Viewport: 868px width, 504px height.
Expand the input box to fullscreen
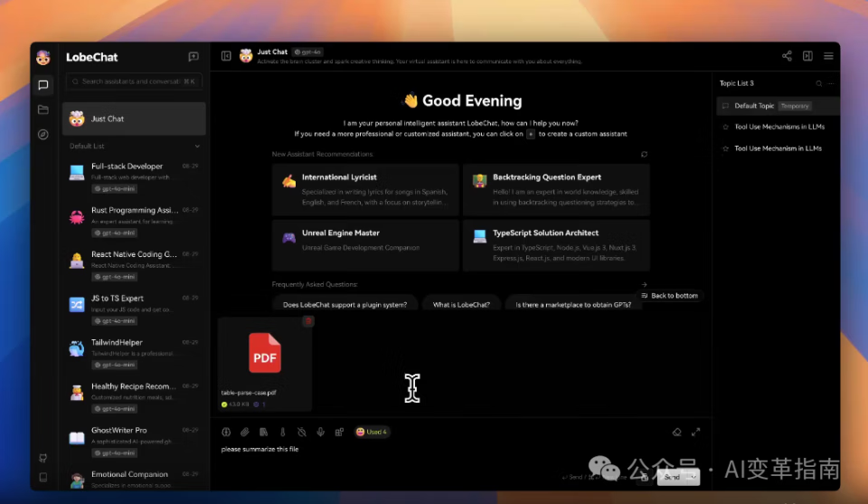(696, 432)
